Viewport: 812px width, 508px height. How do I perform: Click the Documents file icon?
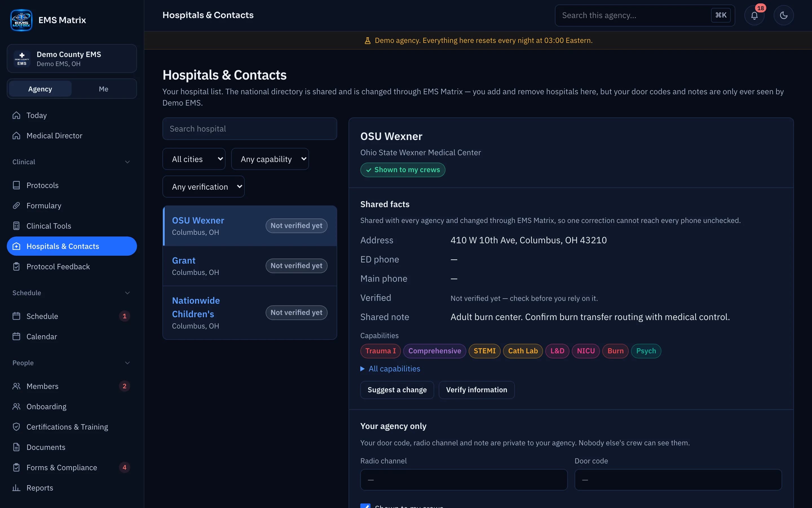click(16, 447)
